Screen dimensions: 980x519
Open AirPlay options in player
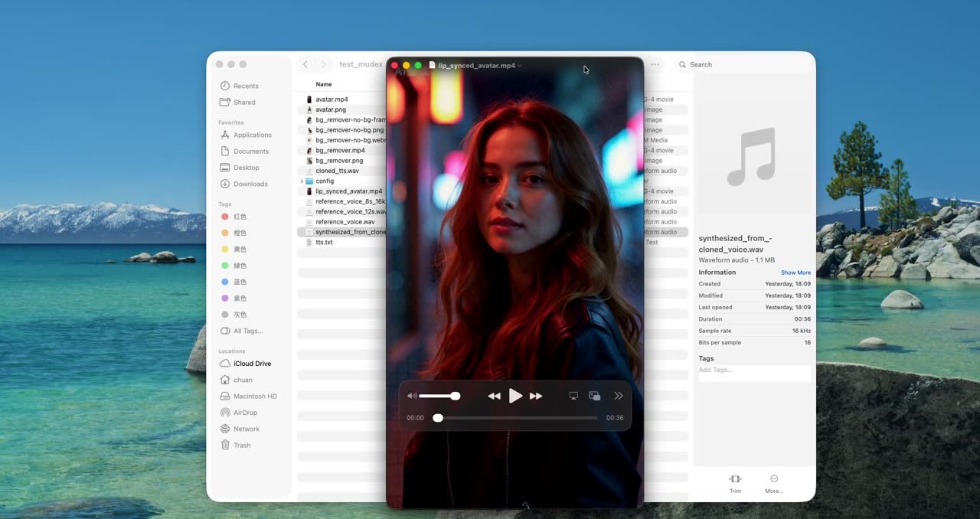point(573,396)
